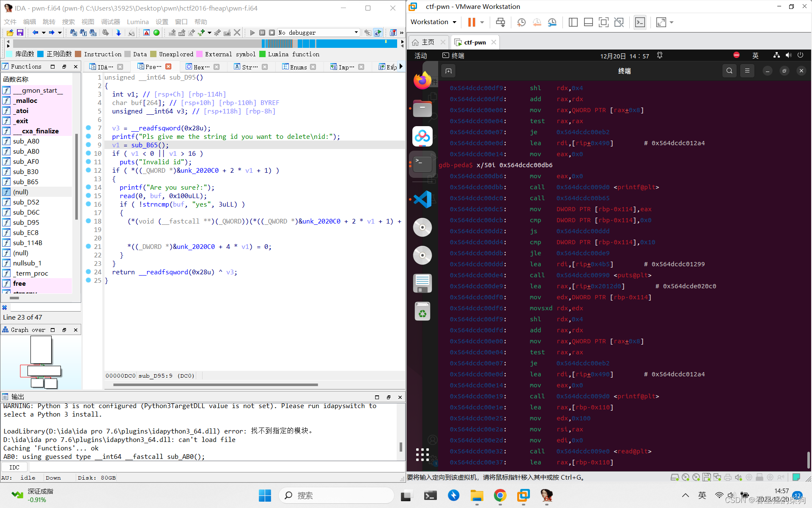
Task: Save the IDA database via floppy icon
Action: [19, 33]
